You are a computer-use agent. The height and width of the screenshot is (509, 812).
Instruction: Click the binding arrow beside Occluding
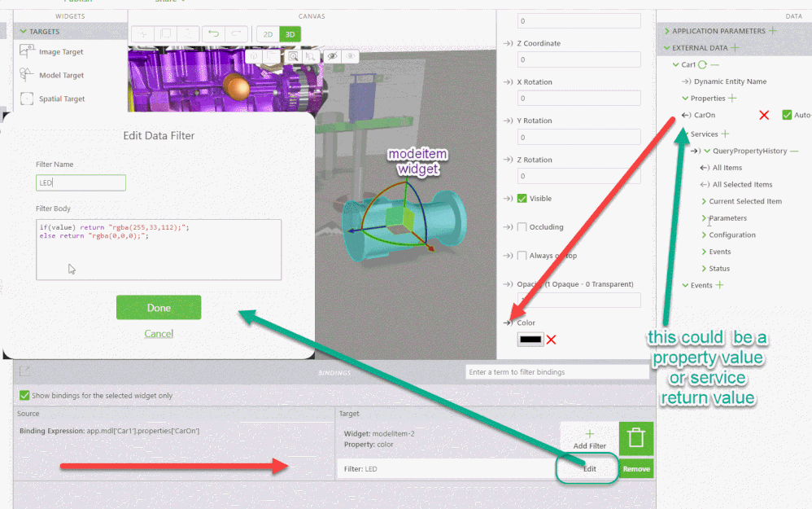click(x=508, y=227)
